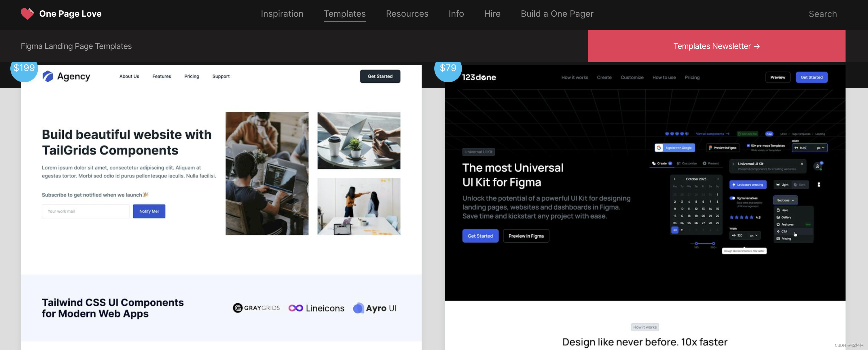
Task: Click the range slider's right handle
Action: pyautogui.click(x=713, y=243)
